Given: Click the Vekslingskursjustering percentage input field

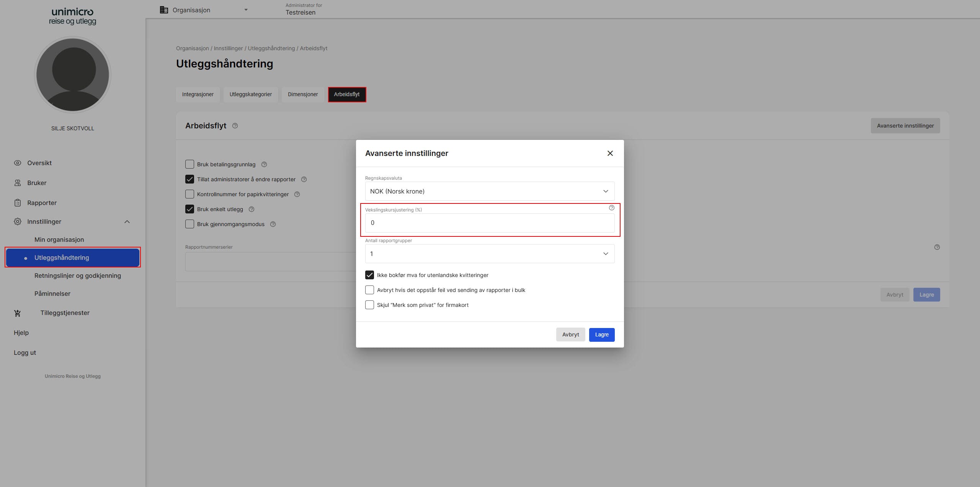Looking at the screenshot, I should point(490,223).
